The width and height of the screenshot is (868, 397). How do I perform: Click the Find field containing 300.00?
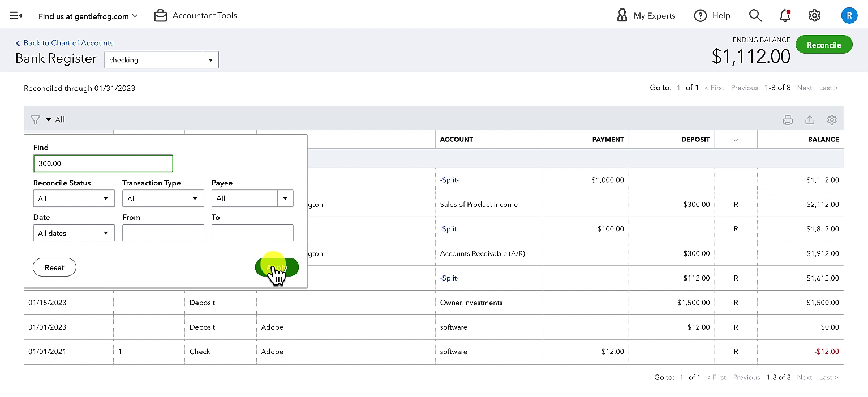[103, 163]
